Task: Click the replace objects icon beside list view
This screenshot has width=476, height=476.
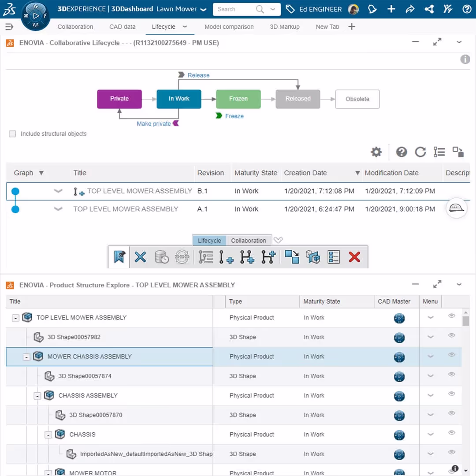Action: point(458,152)
